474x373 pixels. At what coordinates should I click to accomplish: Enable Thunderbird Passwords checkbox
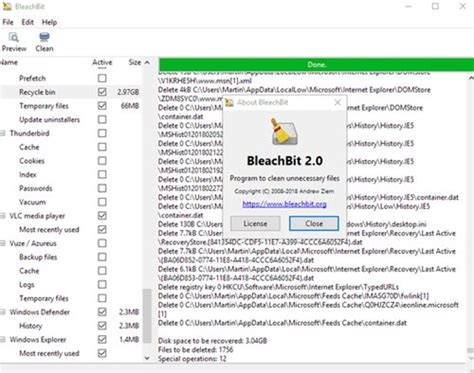point(102,188)
